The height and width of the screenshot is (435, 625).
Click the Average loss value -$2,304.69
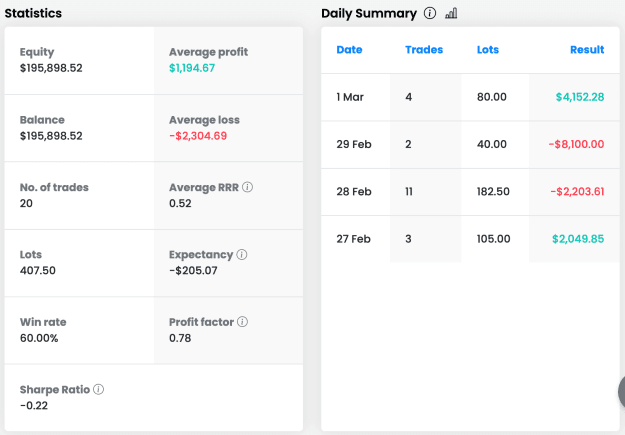pos(198,136)
